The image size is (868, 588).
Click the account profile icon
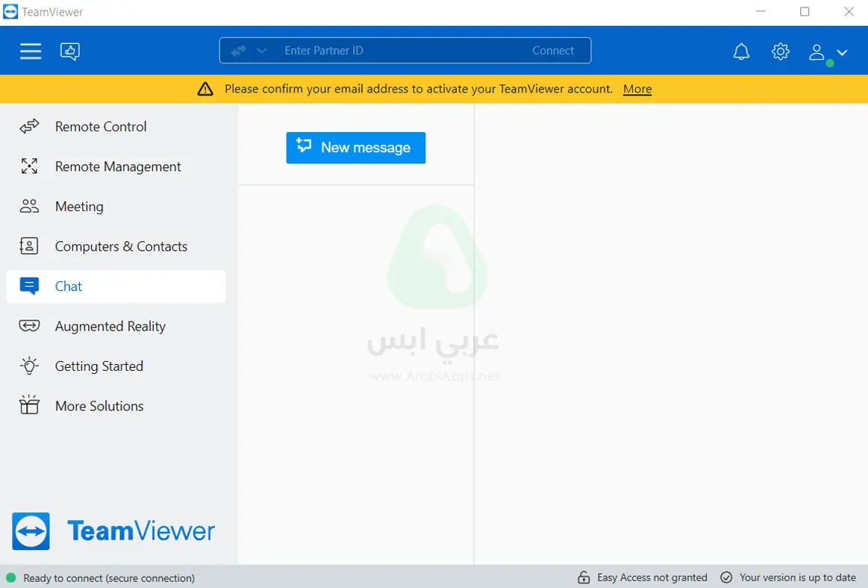817,52
